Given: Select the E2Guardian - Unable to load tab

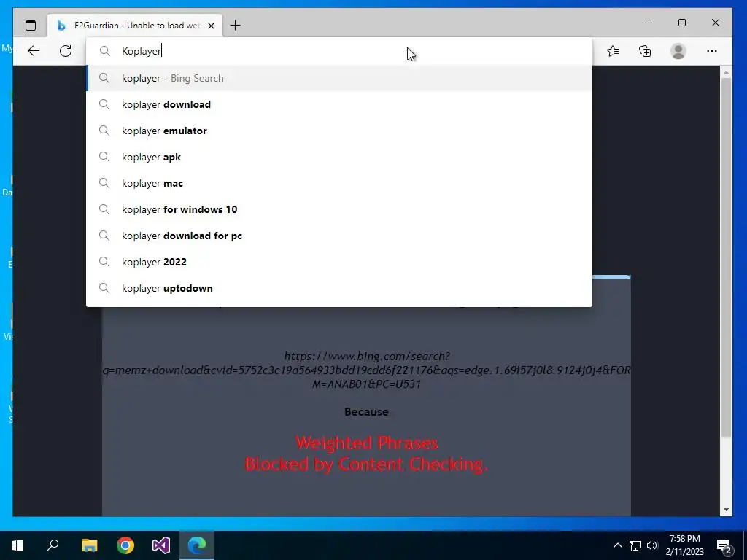Looking at the screenshot, I should click(x=136, y=26).
